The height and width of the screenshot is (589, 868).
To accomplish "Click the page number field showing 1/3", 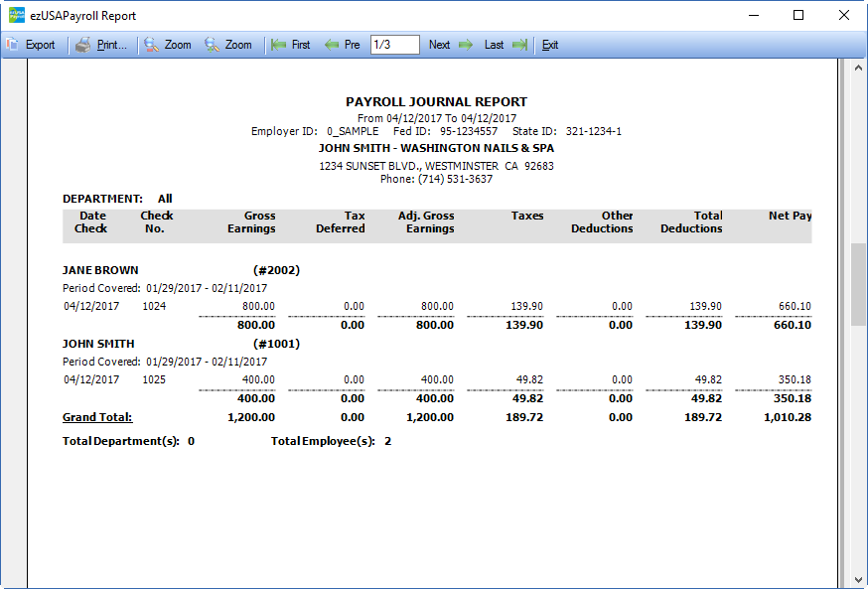I will click(394, 45).
